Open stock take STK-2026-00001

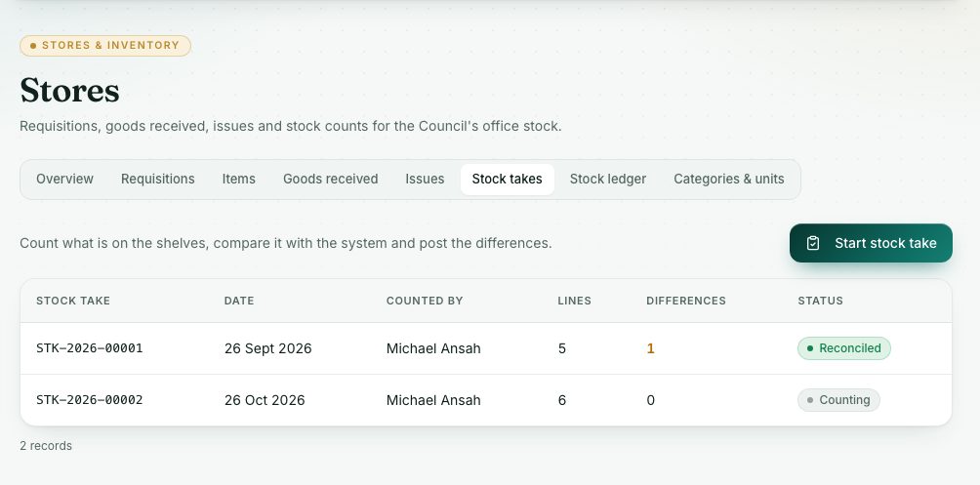click(90, 348)
